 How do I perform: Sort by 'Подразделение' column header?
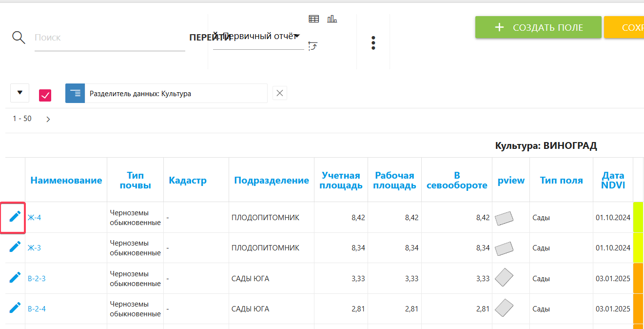[272, 180]
